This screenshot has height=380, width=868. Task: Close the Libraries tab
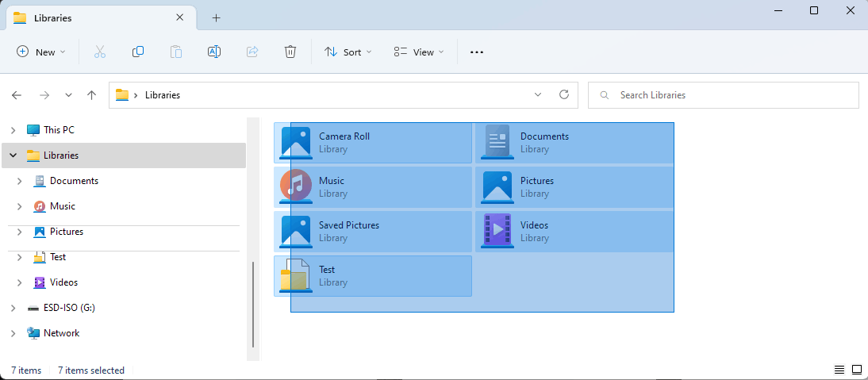point(179,17)
